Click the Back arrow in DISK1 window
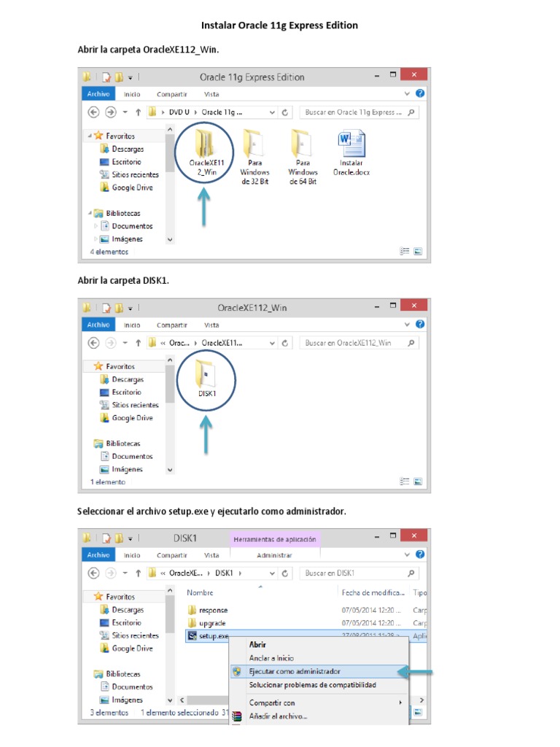Image resolution: width=560 pixels, height=747 pixels. [x=94, y=573]
